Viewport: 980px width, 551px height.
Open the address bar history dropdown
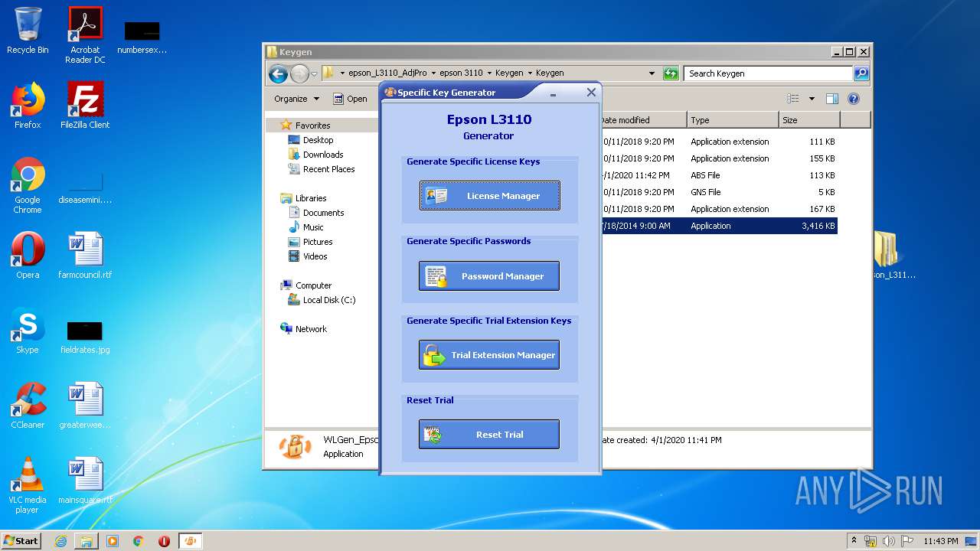click(652, 73)
